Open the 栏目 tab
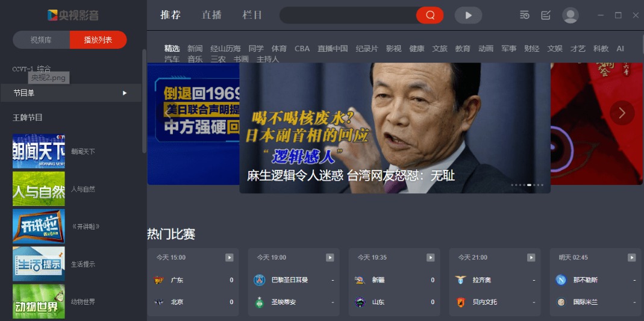This screenshot has height=321, width=644. coord(252,15)
